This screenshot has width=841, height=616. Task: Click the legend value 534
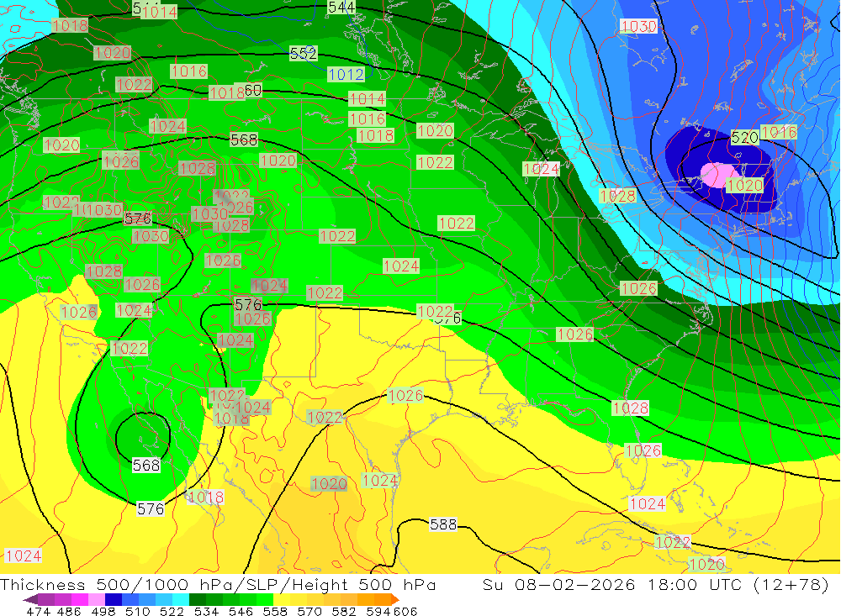(207, 611)
